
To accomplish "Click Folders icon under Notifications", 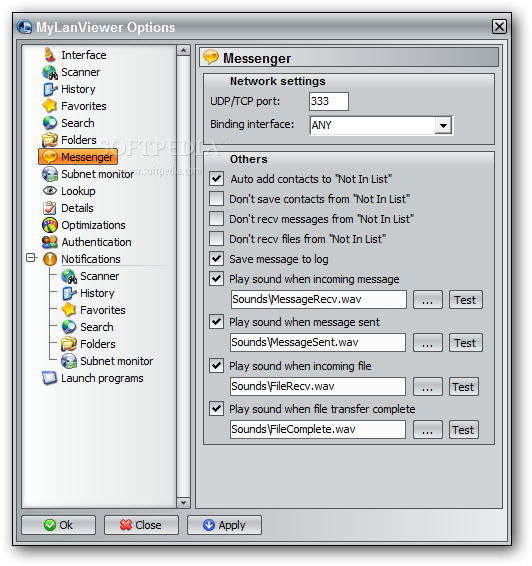I will coord(69,344).
